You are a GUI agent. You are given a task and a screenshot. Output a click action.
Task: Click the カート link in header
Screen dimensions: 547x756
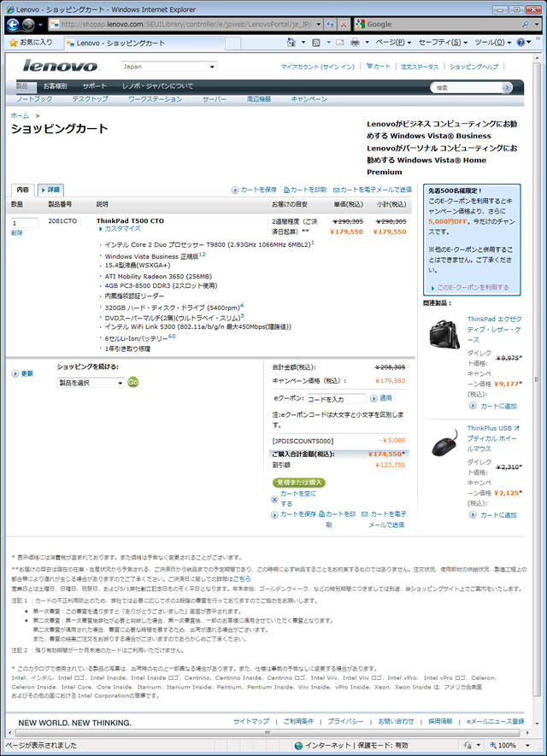[x=378, y=67]
